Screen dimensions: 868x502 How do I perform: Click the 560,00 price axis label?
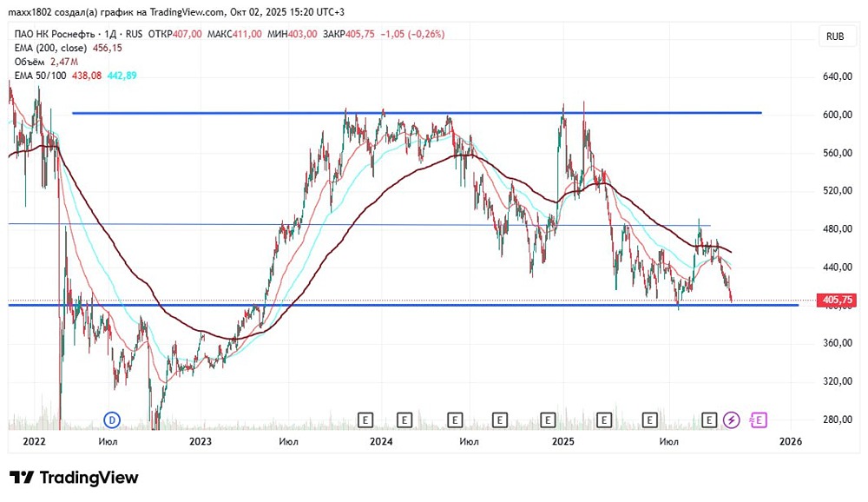(x=837, y=153)
